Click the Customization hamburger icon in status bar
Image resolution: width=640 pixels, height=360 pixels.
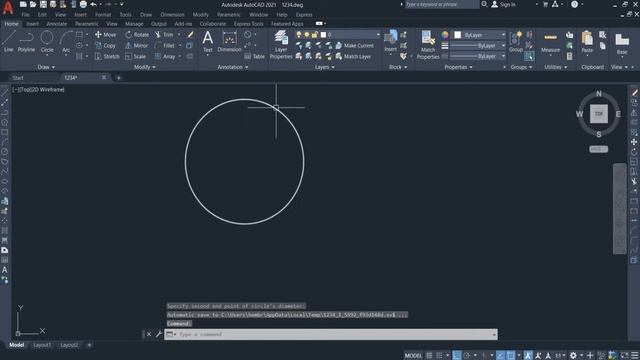pos(635,356)
